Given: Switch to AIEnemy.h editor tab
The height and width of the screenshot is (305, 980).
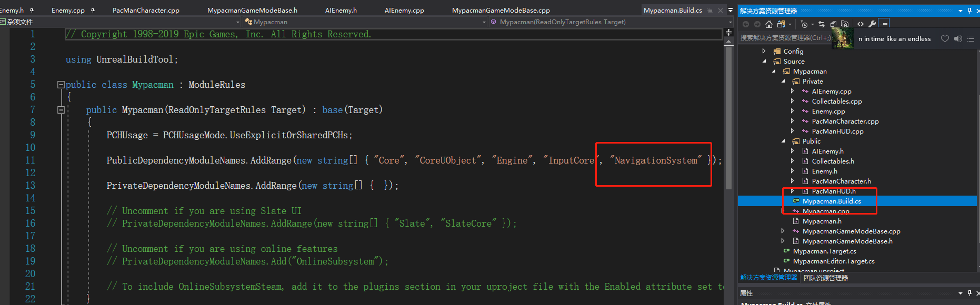Looking at the screenshot, I should (341, 11).
